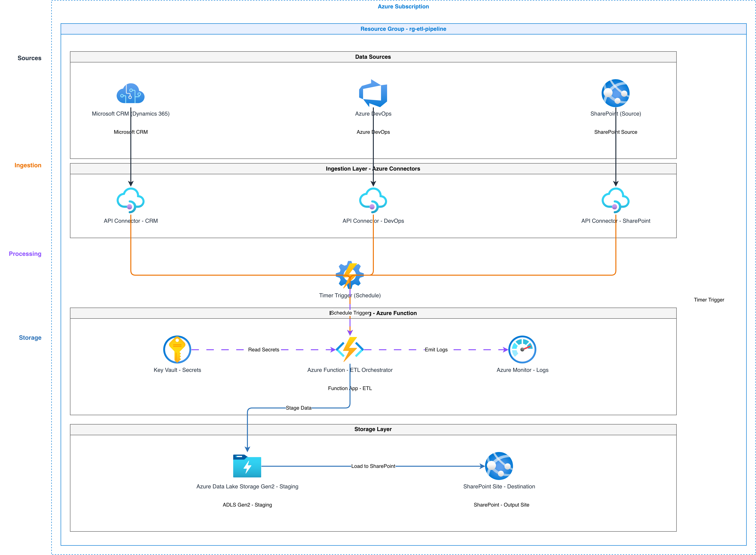Select the Emit Logs edge label

click(x=436, y=350)
